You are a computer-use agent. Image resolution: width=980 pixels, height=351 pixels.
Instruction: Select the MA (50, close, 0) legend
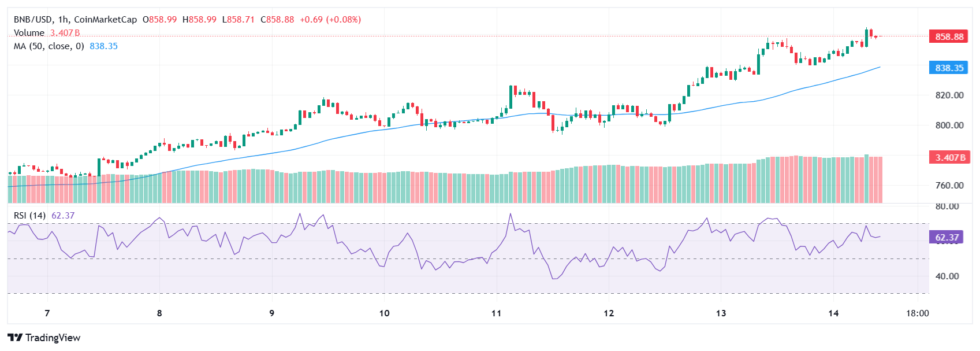[49, 46]
